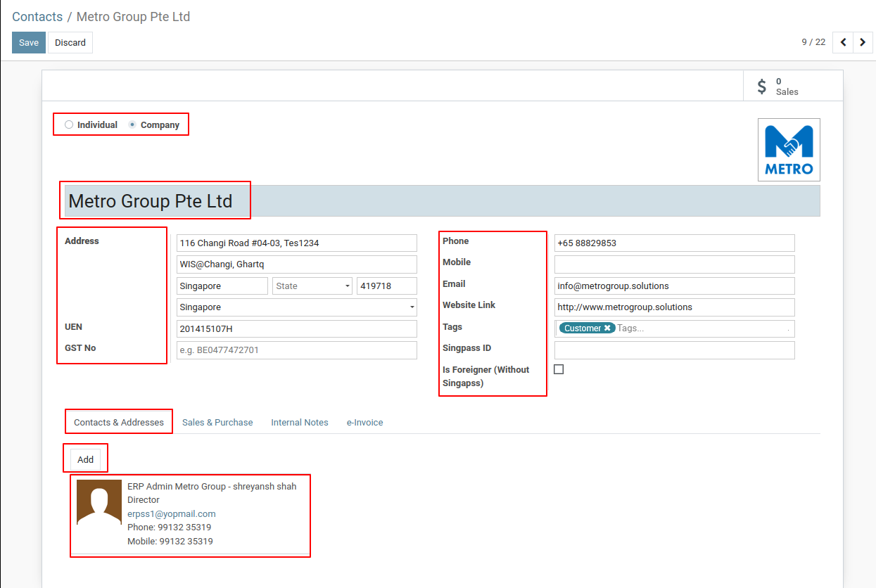Click the ZIP field 419718
The height and width of the screenshot is (588, 876).
[387, 286]
